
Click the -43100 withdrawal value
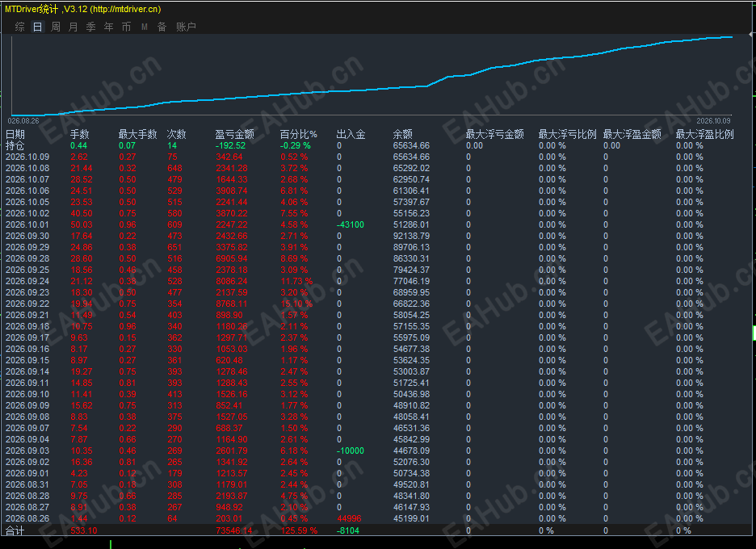pos(351,224)
